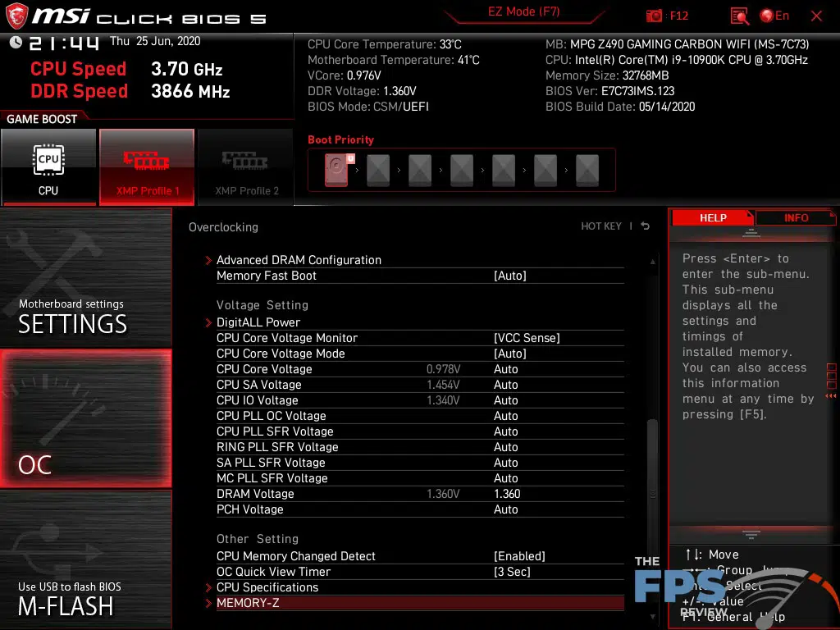This screenshot has width=840, height=630.
Task: Toggle XMP Profile 1
Action: tap(147, 167)
